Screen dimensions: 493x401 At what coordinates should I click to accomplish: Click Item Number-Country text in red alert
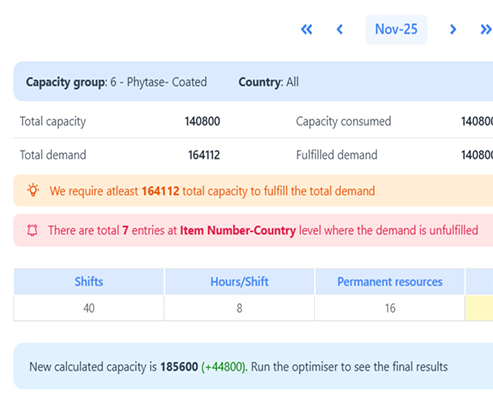pos(238,230)
